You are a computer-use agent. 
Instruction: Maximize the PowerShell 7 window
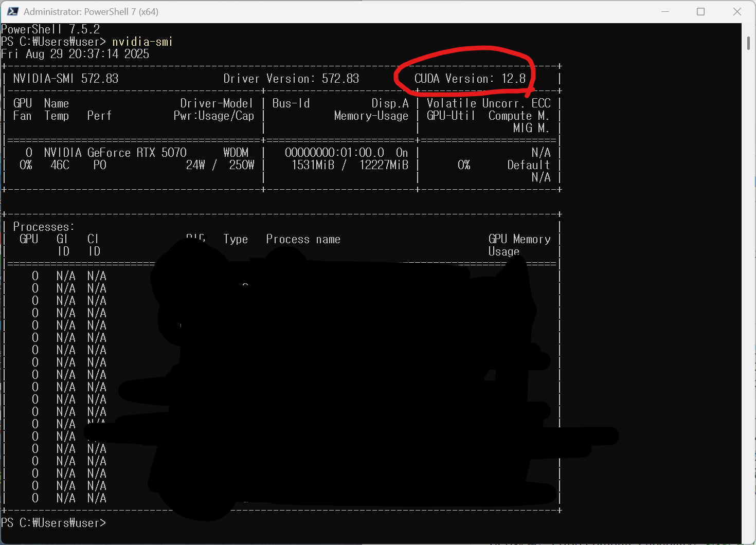pos(700,11)
